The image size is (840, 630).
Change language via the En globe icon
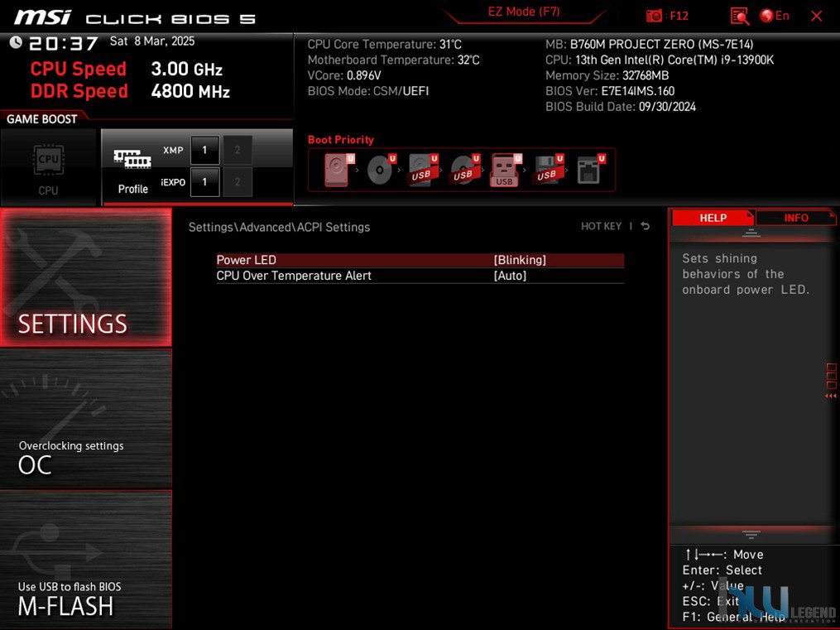[775, 16]
